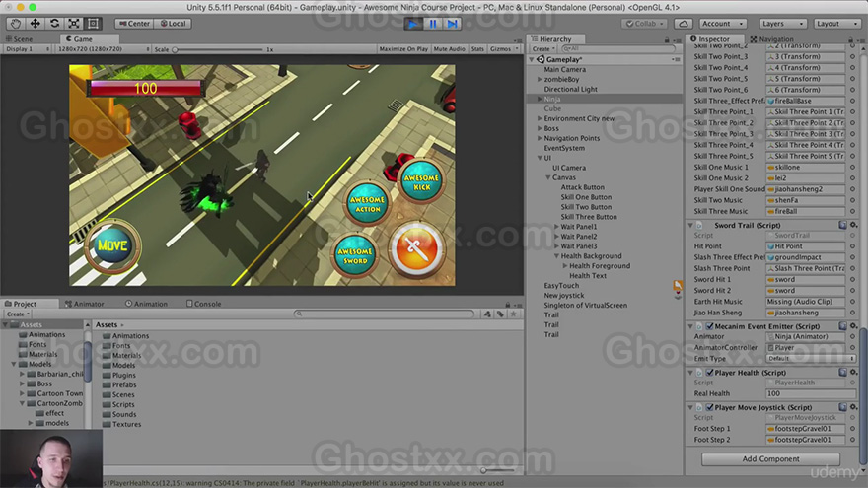The width and height of the screenshot is (868, 488).
Task: Click the lock icon on Hierarchy panel
Action: click(x=667, y=39)
